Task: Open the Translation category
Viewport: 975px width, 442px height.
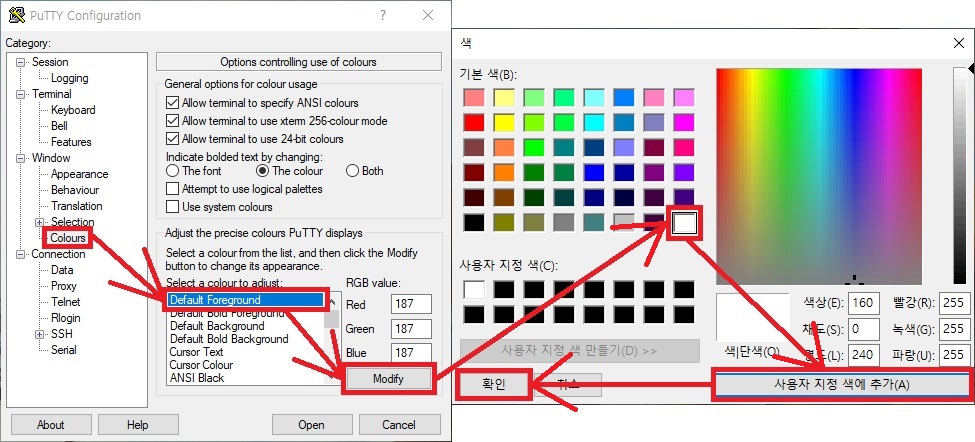Action: click(76, 206)
